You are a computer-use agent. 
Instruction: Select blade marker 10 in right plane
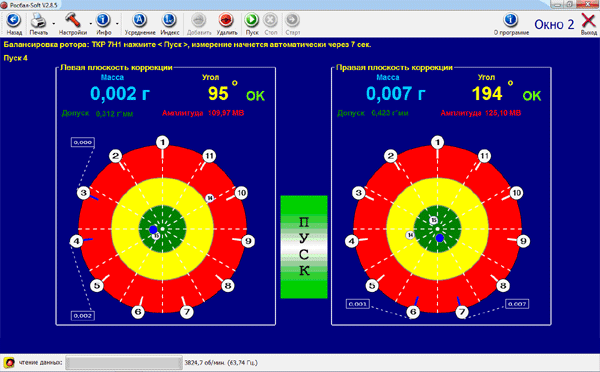pos(517,193)
